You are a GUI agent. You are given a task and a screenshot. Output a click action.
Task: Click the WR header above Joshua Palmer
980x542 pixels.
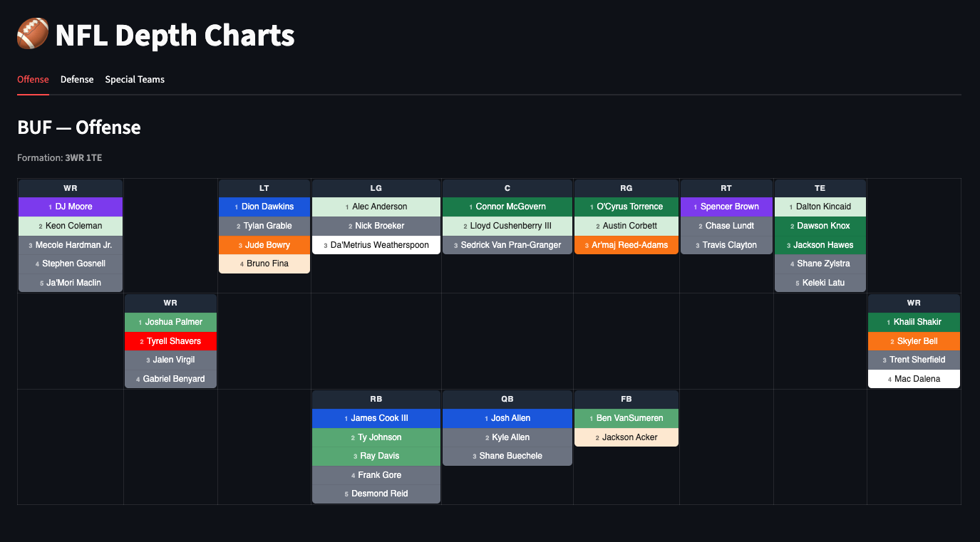[x=170, y=303]
